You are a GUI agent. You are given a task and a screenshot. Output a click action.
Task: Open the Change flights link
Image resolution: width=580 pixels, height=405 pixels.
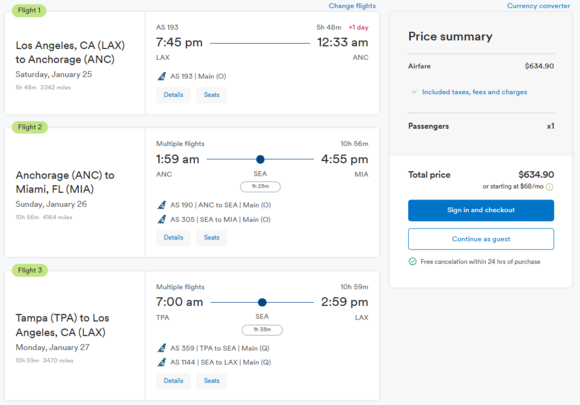click(352, 6)
